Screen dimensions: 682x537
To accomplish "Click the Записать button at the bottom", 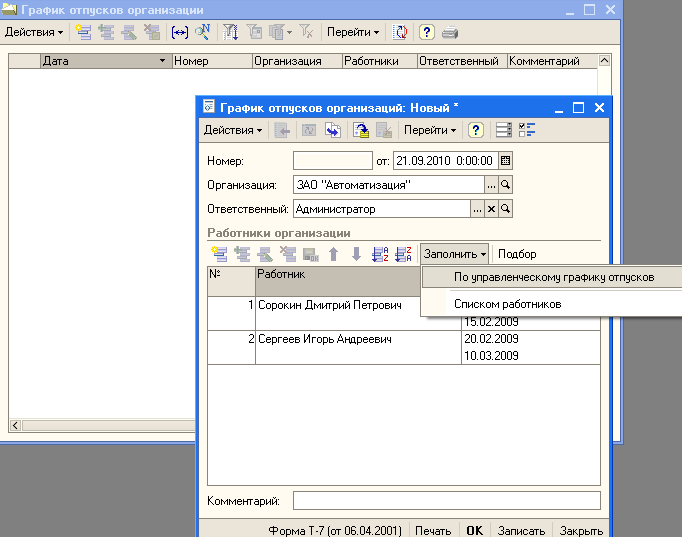I will [x=521, y=530].
